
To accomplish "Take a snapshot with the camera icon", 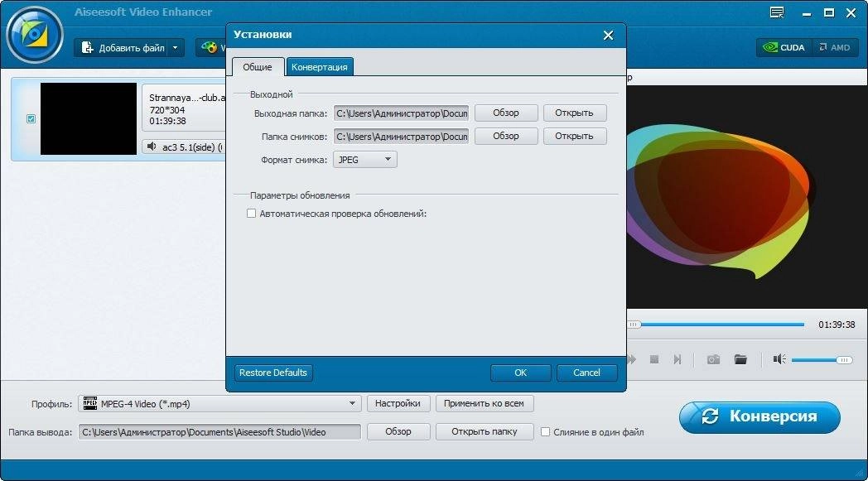I will point(714,360).
